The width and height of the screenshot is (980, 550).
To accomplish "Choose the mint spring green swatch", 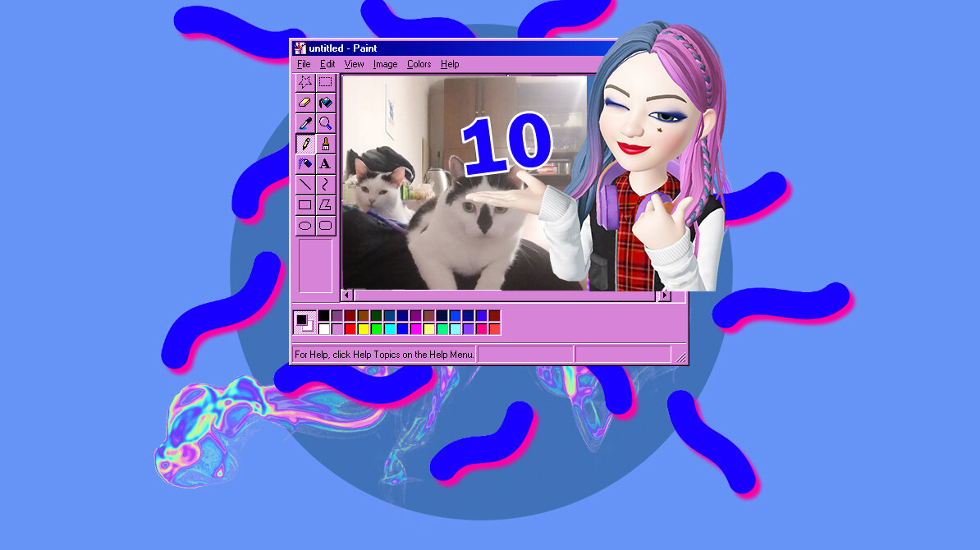I will tap(442, 328).
